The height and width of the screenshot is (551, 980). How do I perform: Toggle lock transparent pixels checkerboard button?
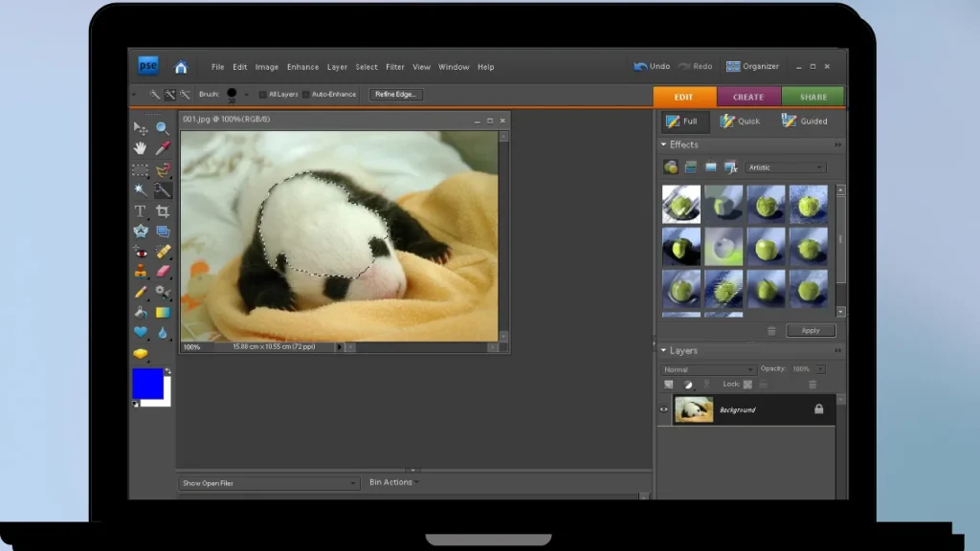click(x=747, y=385)
